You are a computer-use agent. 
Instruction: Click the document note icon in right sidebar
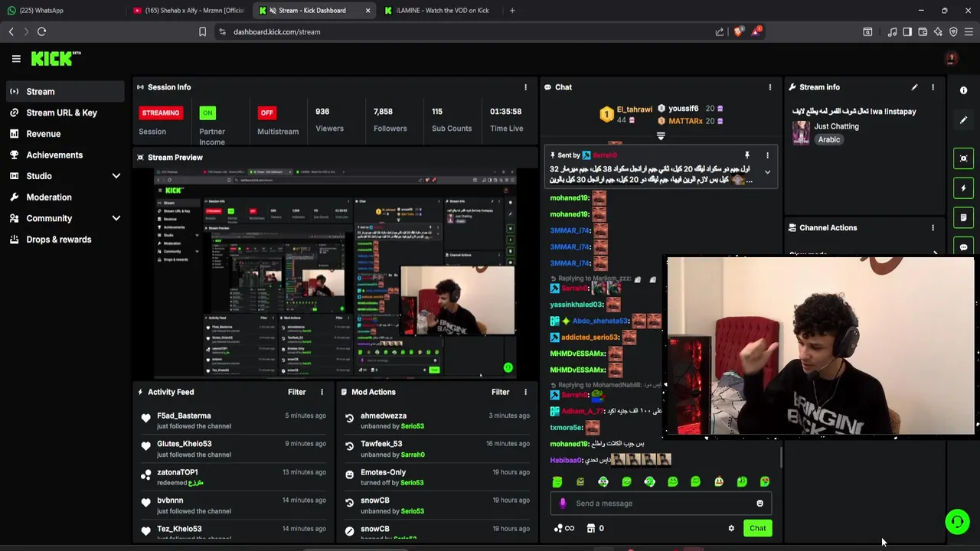(x=964, y=218)
